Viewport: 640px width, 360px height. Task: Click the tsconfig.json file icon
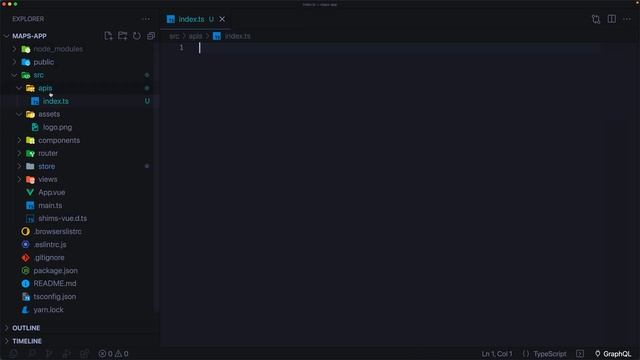[x=25, y=297]
